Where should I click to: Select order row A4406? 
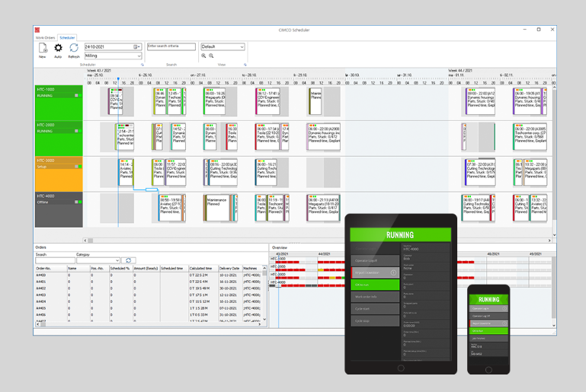pyautogui.click(x=149, y=314)
